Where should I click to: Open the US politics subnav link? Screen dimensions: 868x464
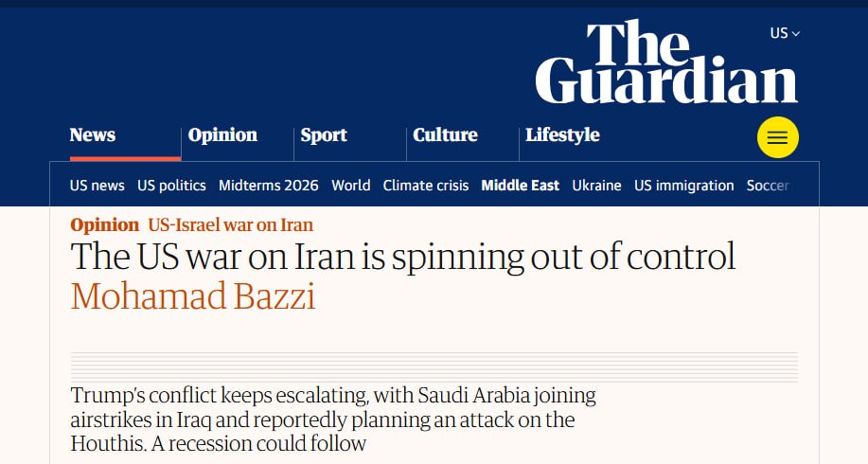[171, 186]
